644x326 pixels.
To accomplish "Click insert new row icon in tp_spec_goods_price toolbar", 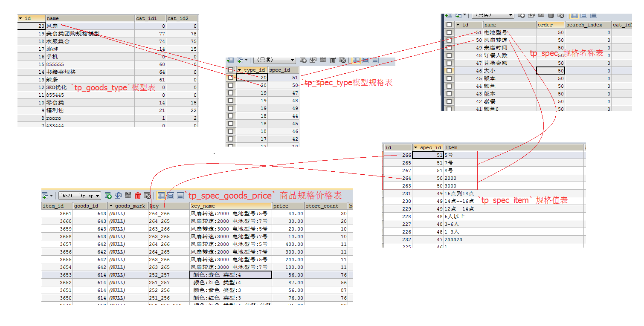I will point(108,196).
